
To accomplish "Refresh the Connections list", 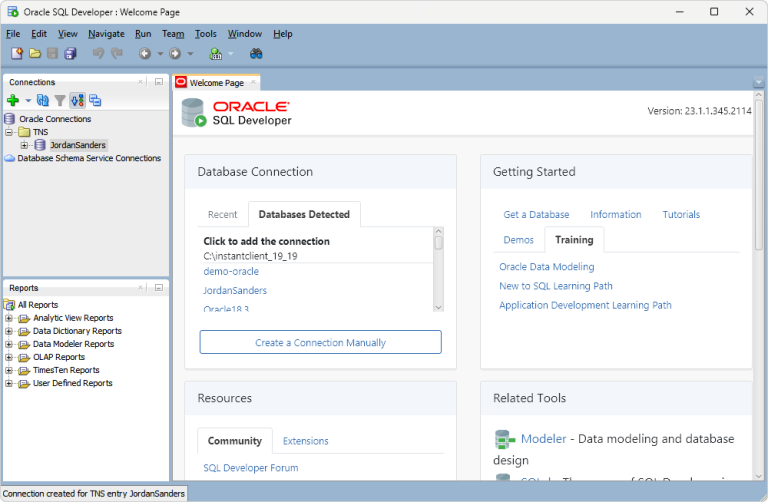I will [43, 100].
